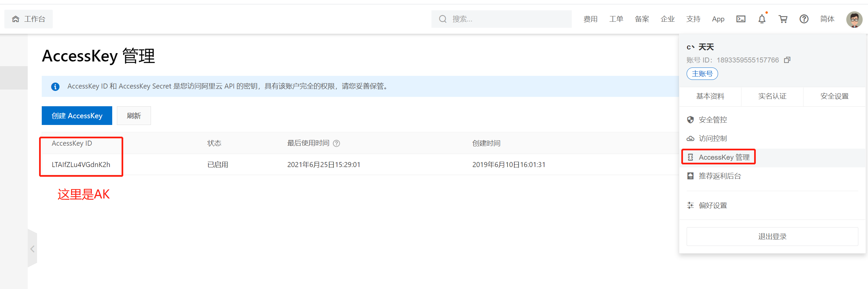Open the 安全设置 tab
This screenshot has height=289, width=868.
[834, 97]
